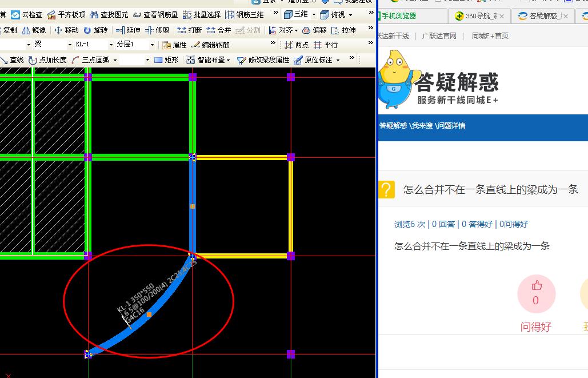
Task: Show hidden tools after 原位标注
Action: coord(352,58)
